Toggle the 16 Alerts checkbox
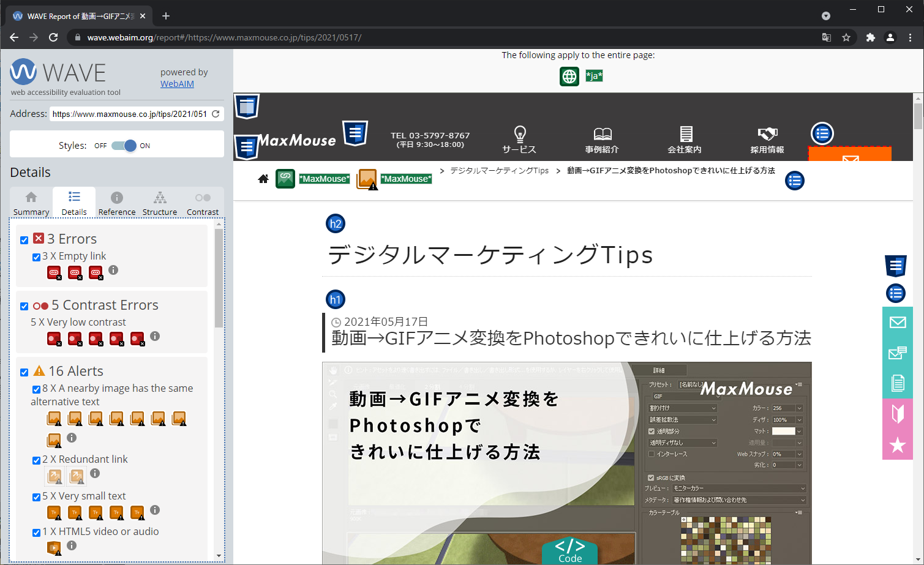 [x=24, y=372]
